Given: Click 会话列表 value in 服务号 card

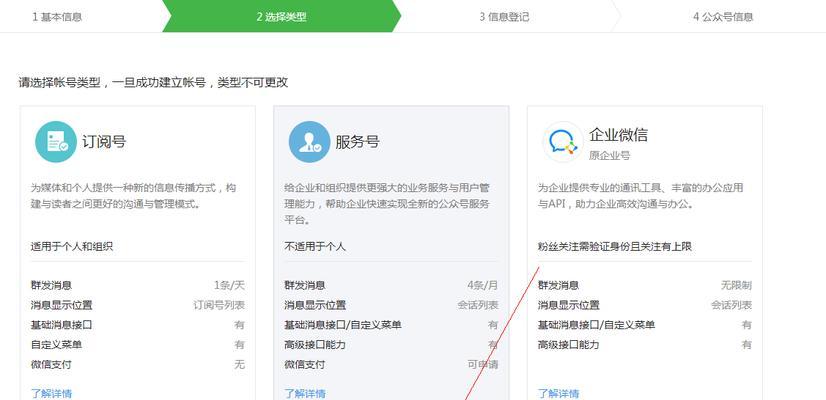Looking at the screenshot, I should tap(478, 305).
